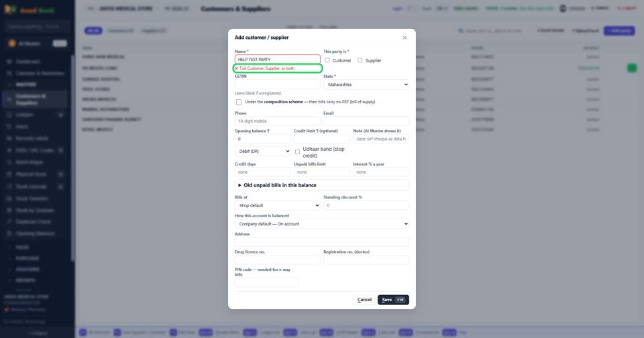Focus the GSTIN input field
Viewport: 644px width, 338px height.
click(x=277, y=84)
